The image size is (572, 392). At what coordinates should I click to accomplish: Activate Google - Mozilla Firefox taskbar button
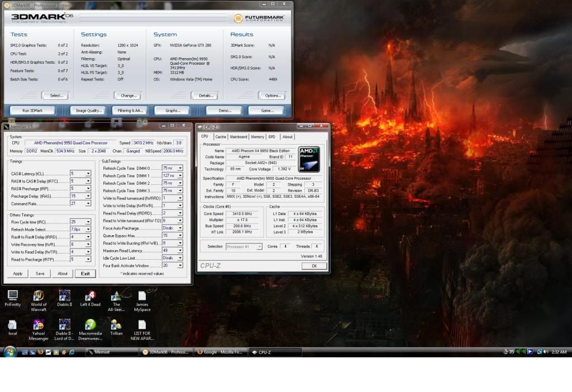[220, 352]
